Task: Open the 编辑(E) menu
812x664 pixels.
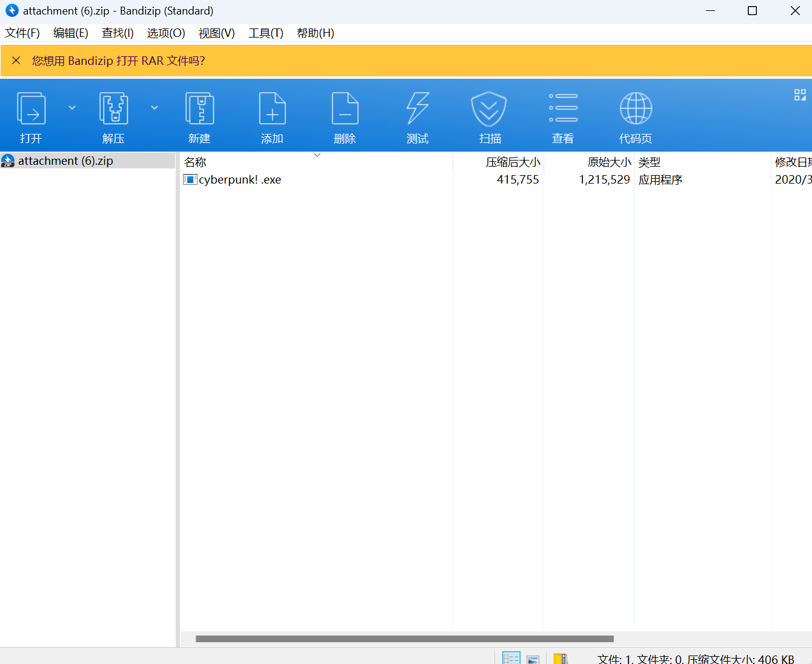Action: pyautogui.click(x=71, y=33)
